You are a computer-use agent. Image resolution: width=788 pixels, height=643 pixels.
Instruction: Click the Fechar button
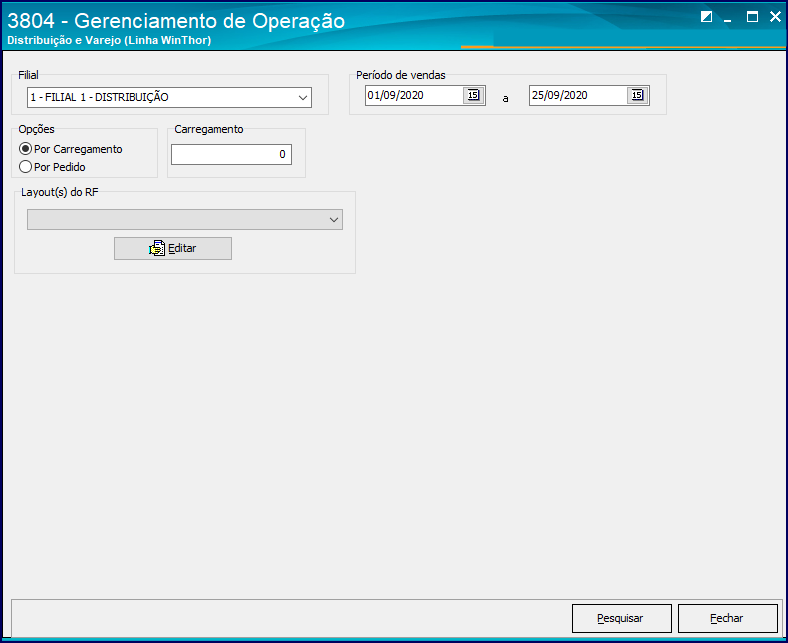coord(728,618)
